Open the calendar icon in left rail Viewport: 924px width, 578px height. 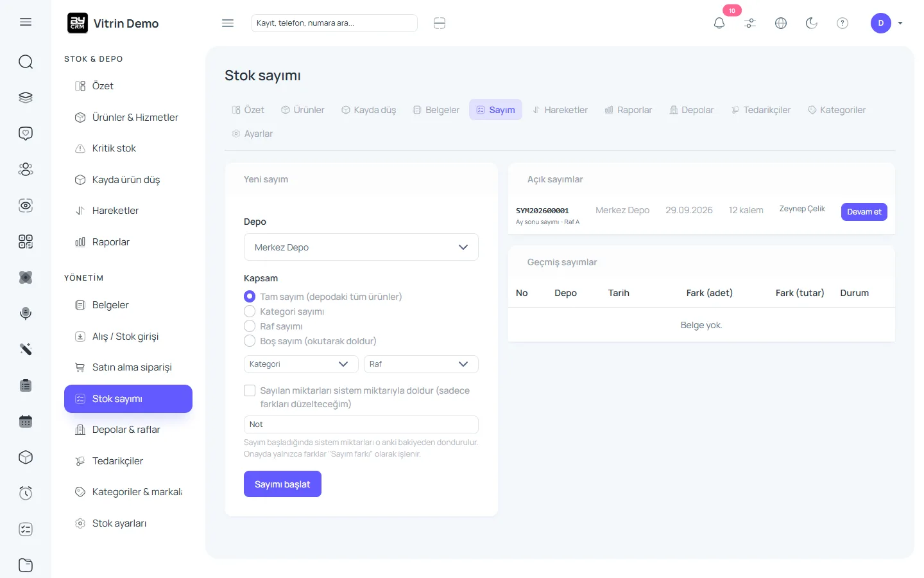click(26, 421)
